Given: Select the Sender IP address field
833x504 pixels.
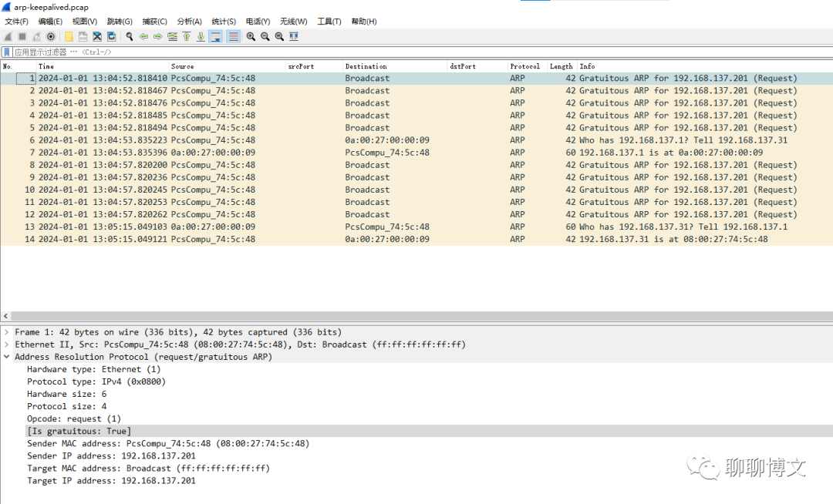Looking at the screenshot, I should coord(111,455).
